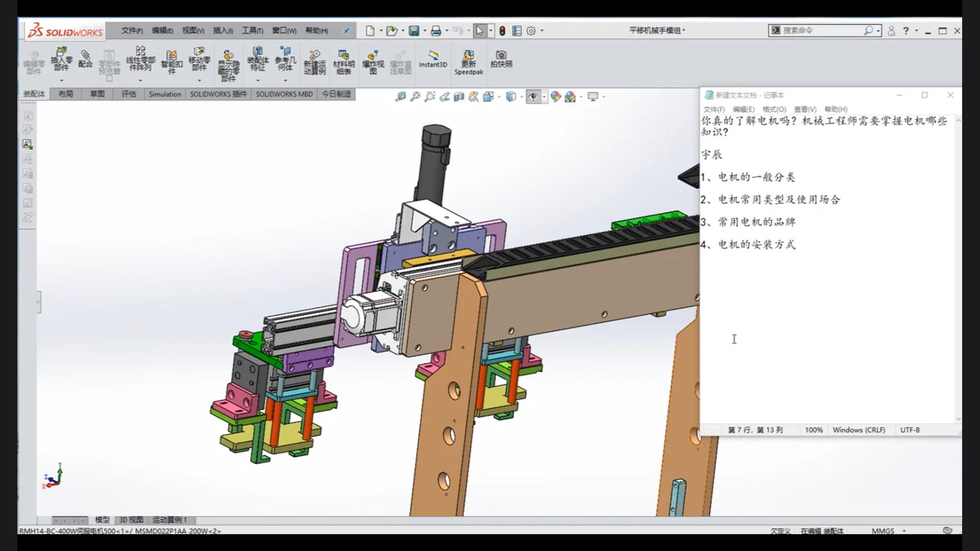The height and width of the screenshot is (551, 980).
Task: Select the Mate (配合) tool
Action: (85, 59)
